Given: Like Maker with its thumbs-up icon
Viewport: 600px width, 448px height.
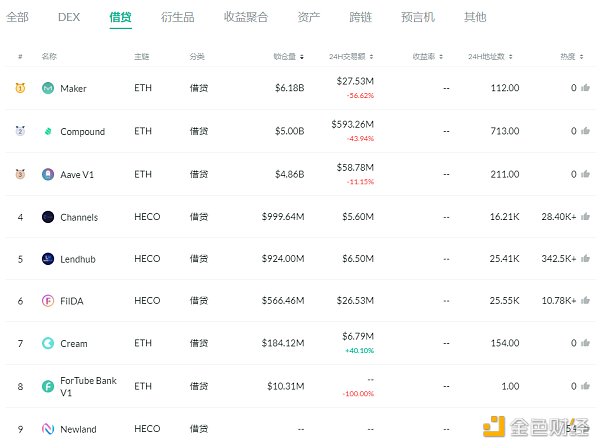Looking at the screenshot, I should tap(586, 89).
